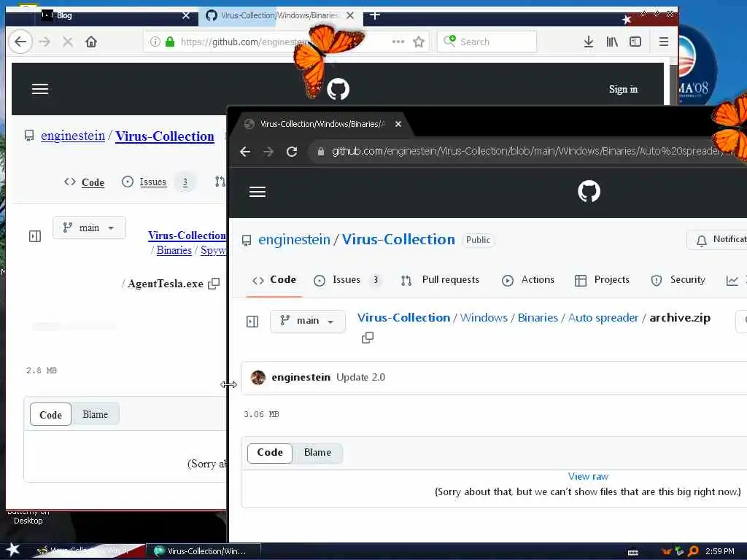
Task: Select Code view button in Firefox window
Action: pos(50,415)
